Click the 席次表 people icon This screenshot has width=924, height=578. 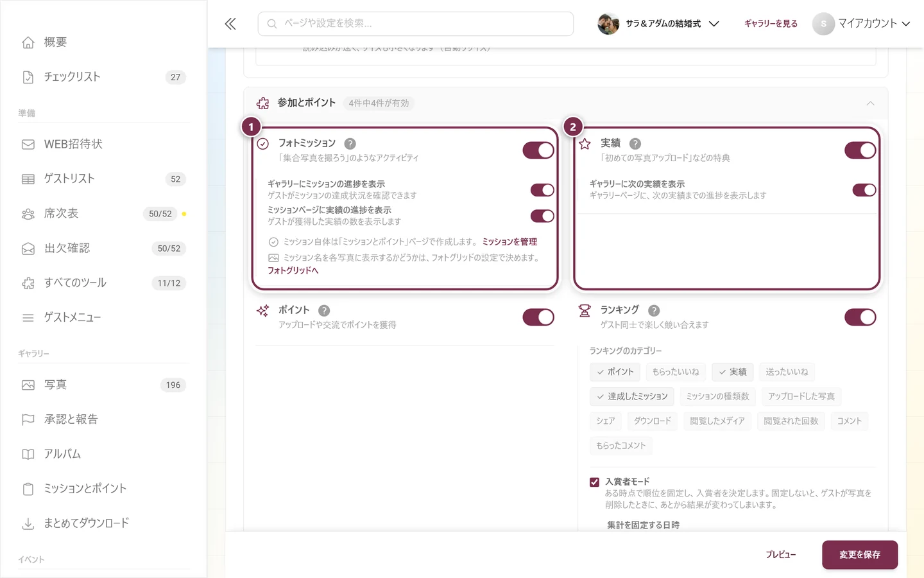click(x=28, y=214)
